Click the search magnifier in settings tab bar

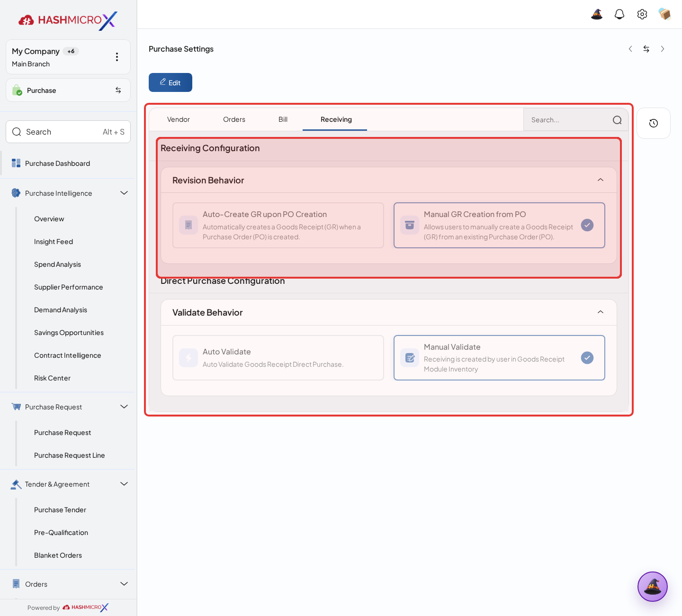(617, 120)
